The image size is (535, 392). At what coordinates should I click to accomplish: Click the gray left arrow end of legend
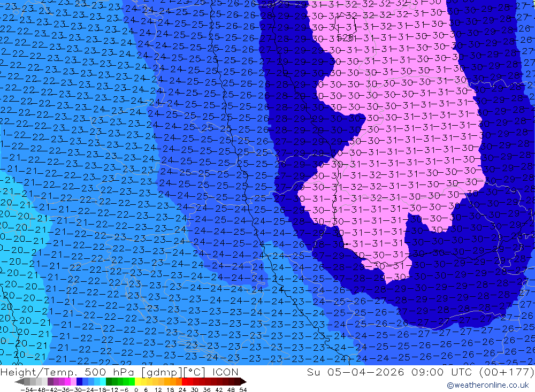point(19,381)
